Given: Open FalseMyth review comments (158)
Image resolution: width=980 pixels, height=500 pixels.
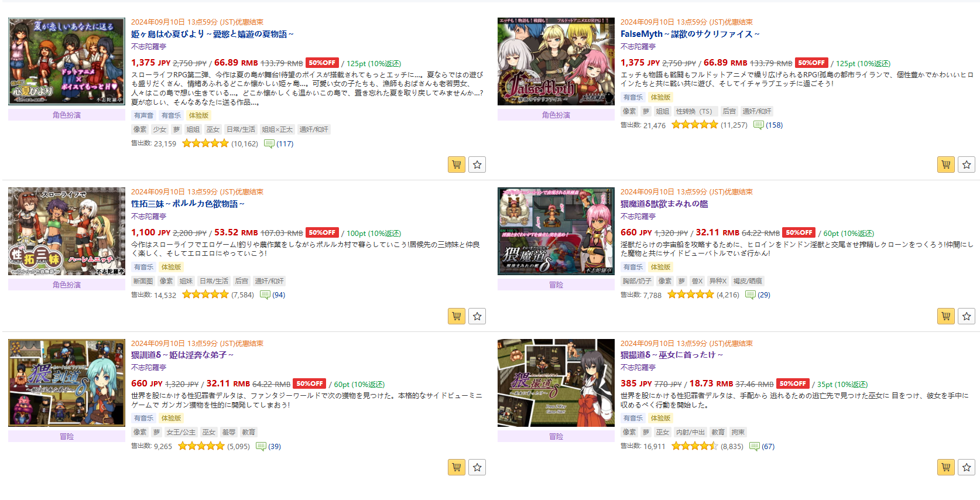Looking at the screenshot, I should (x=768, y=125).
